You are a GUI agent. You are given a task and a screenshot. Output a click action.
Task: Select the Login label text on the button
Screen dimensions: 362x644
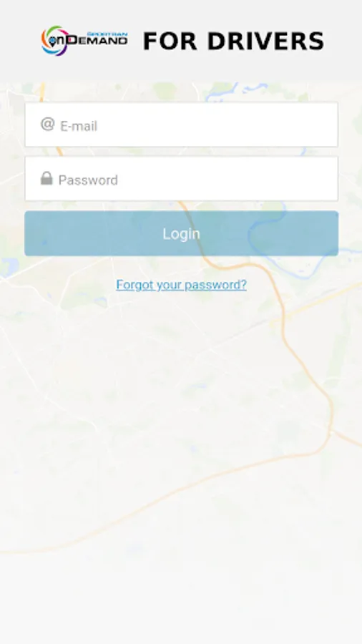point(182,234)
